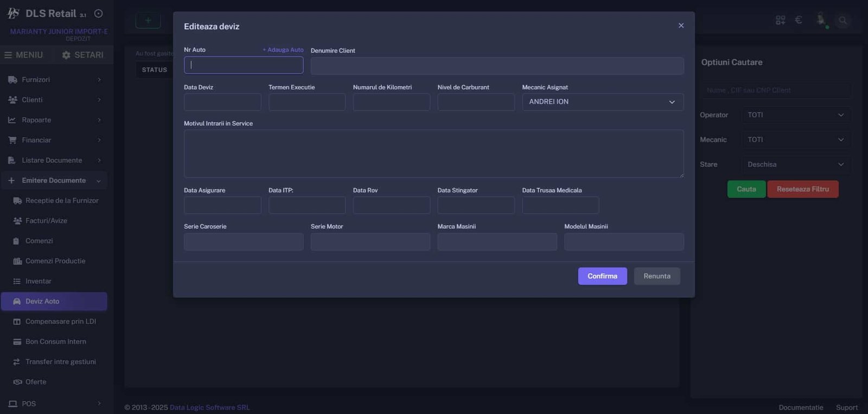Click the Oferte handshake icon
The width and height of the screenshot is (868, 414).
pyautogui.click(x=17, y=382)
